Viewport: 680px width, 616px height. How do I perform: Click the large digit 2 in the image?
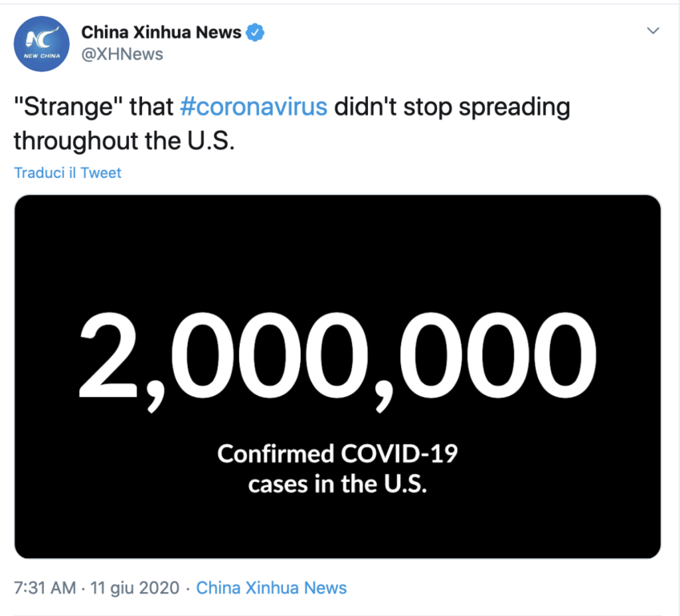tap(107, 355)
